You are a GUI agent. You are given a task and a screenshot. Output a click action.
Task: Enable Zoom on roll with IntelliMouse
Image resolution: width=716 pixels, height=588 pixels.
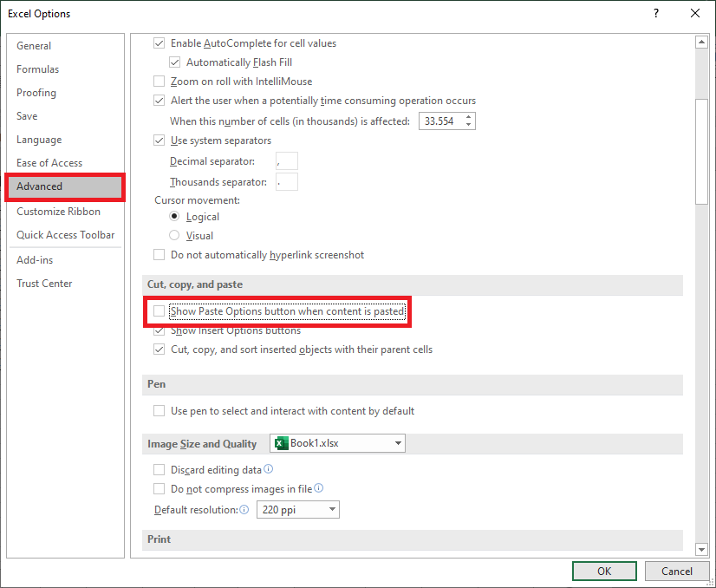point(159,82)
